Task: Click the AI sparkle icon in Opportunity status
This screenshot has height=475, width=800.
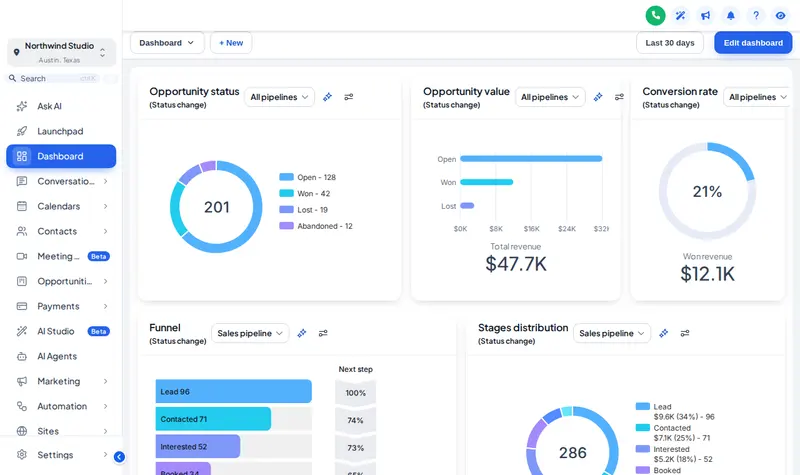Action: pyautogui.click(x=328, y=97)
